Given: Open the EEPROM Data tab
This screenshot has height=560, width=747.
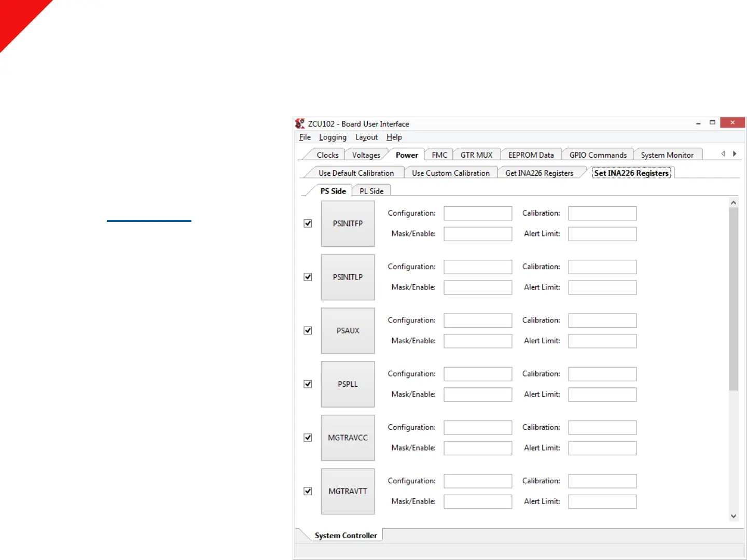Looking at the screenshot, I should [531, 155].
